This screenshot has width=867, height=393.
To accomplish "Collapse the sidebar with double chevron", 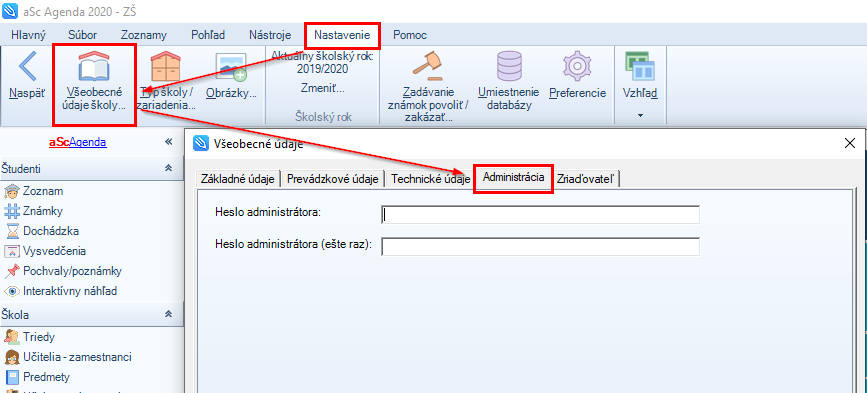I will (x=169, y=142).
